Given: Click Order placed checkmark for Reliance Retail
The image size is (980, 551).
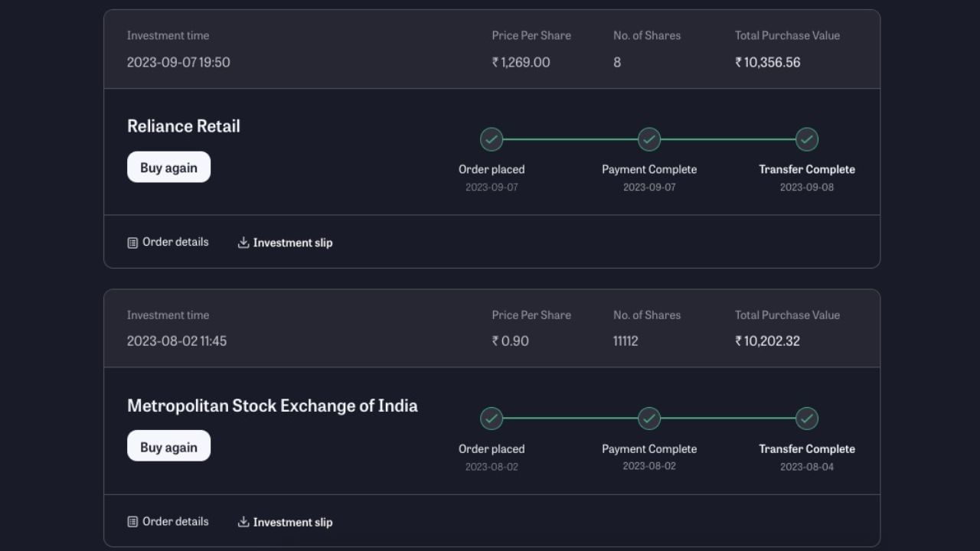Looking at the screenshot, I should point(492,139).
